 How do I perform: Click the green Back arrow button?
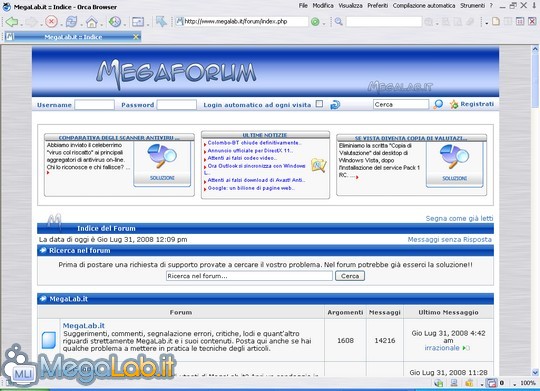pos(12,22)
